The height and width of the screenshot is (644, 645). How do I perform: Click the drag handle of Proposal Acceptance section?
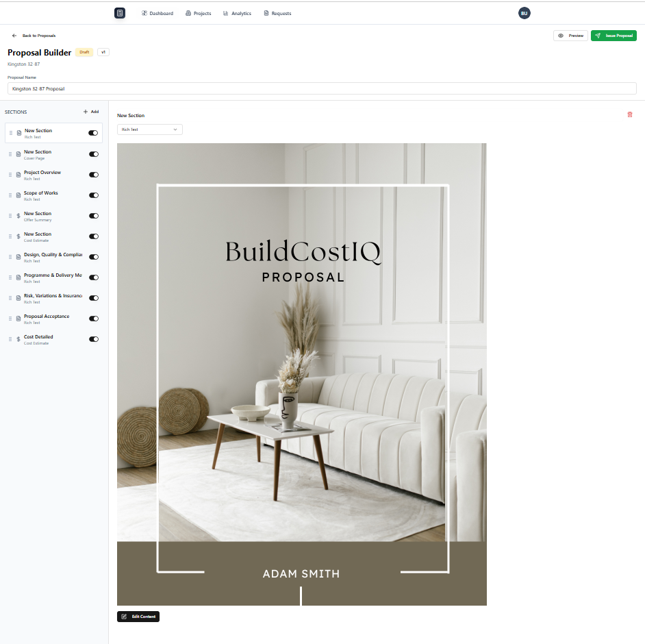click(x=10, y=319)
